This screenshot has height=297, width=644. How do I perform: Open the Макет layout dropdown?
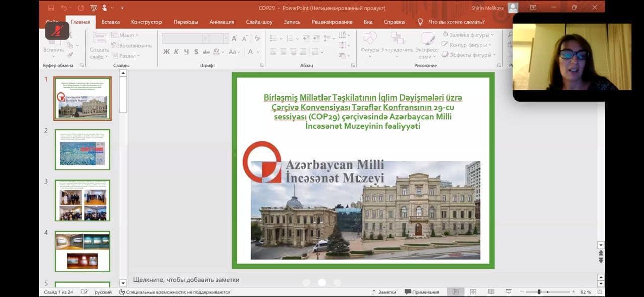[125, 35]
